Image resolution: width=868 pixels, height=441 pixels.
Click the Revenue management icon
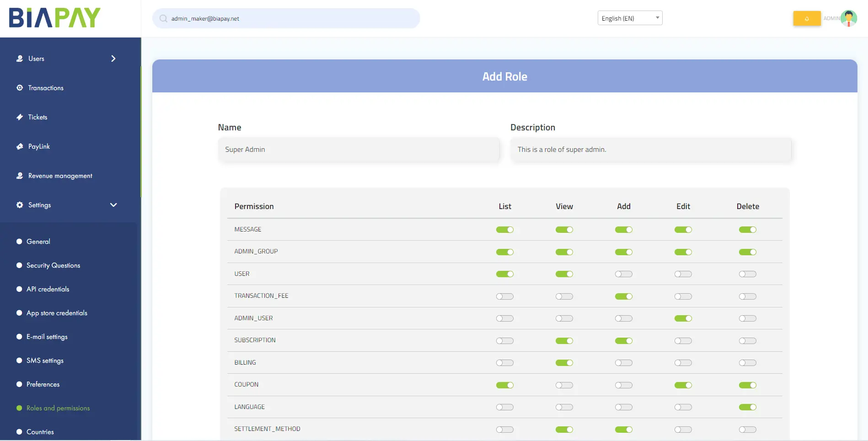[20, 176]
